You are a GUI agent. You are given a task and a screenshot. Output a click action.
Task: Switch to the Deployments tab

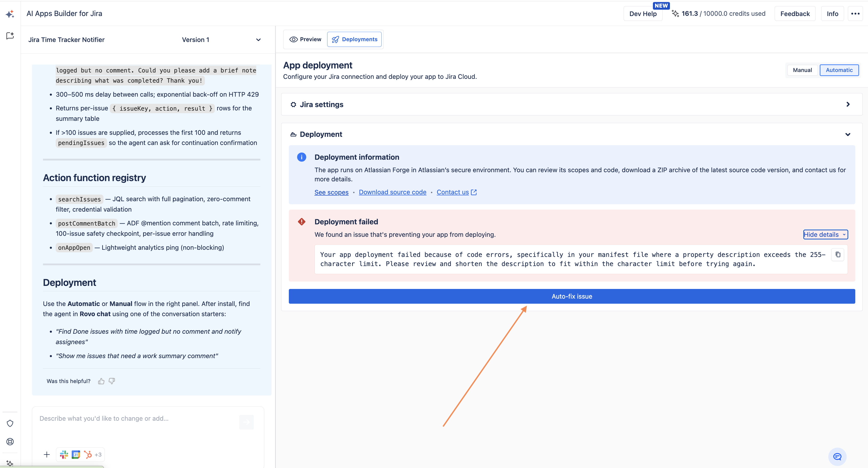coord(354,39)
